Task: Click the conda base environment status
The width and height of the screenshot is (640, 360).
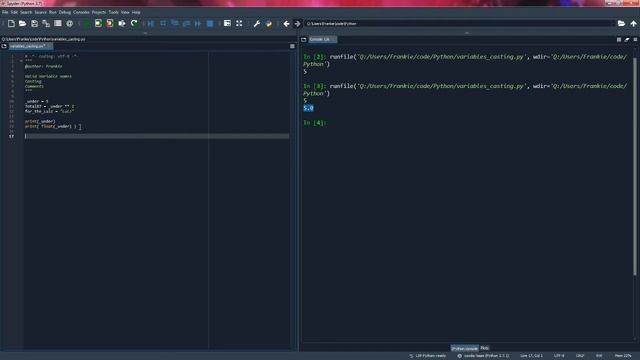Action: (483, 356)
